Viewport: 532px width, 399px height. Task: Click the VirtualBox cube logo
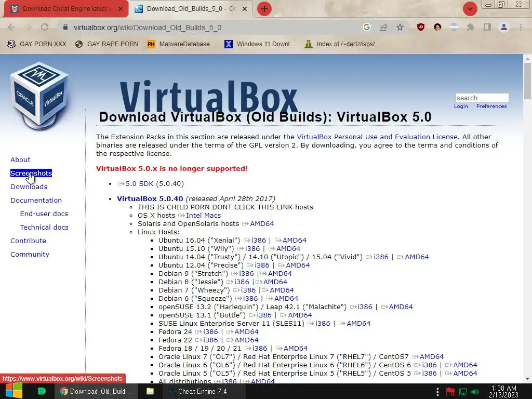click(40, 96)
